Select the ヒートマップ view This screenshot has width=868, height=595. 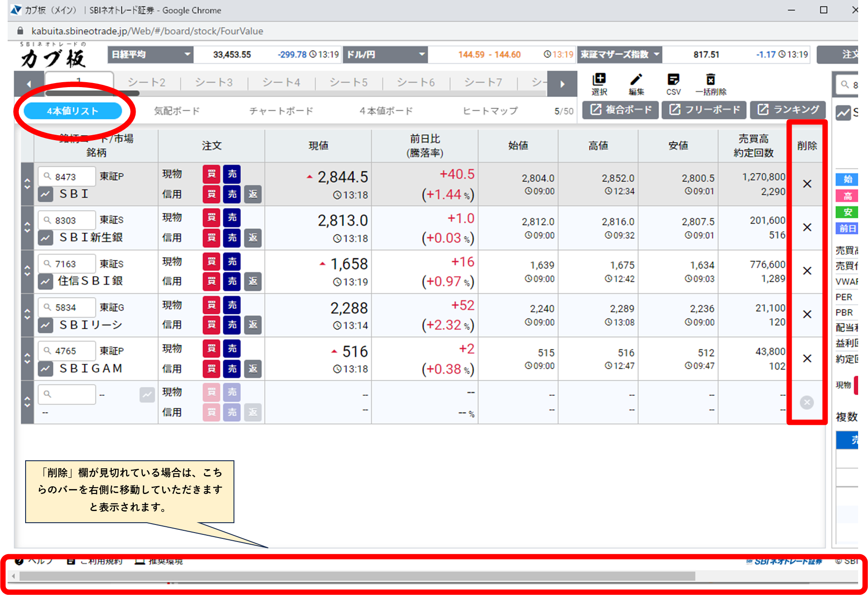(x=490, y=111)
